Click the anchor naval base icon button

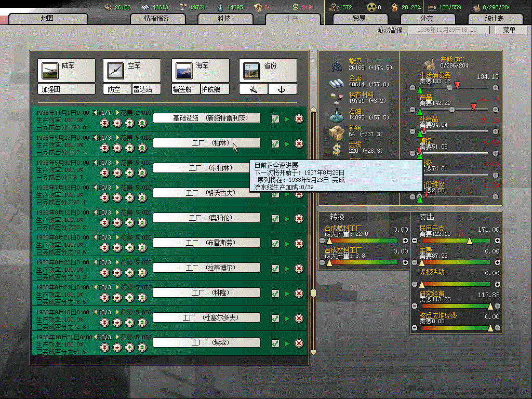tap(282, 89)
